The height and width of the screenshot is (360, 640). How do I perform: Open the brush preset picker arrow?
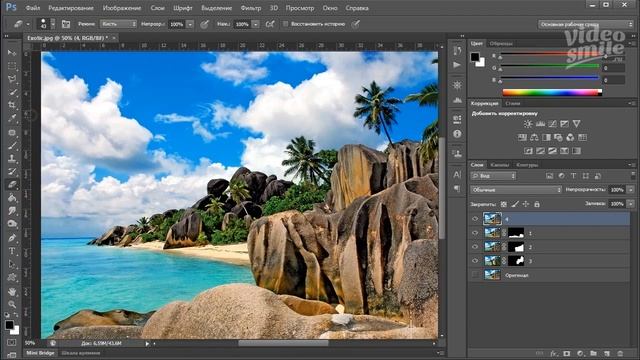pos(53,24)
